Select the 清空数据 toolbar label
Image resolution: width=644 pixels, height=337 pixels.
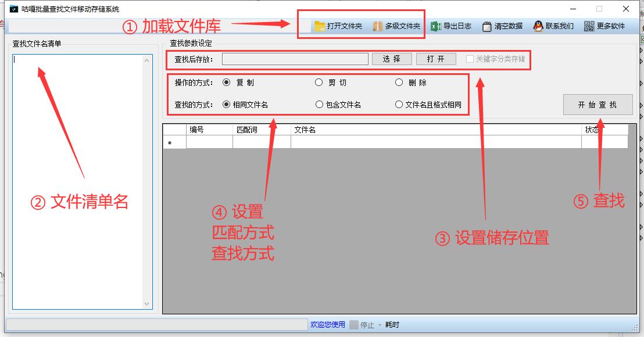[509, 26]
